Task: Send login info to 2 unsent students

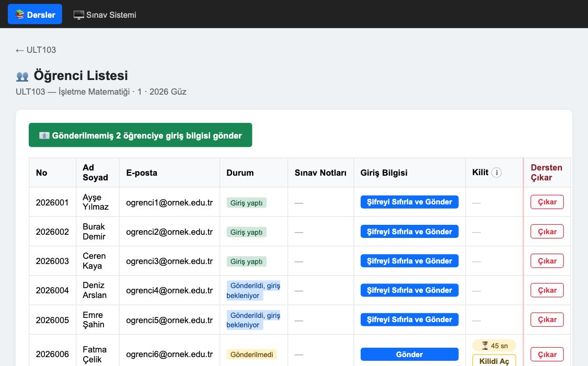Action: coord(140,135)
